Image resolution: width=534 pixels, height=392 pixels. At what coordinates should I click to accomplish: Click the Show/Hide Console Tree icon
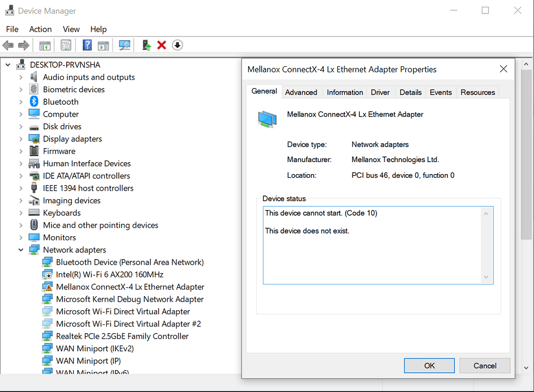point(44,45)
